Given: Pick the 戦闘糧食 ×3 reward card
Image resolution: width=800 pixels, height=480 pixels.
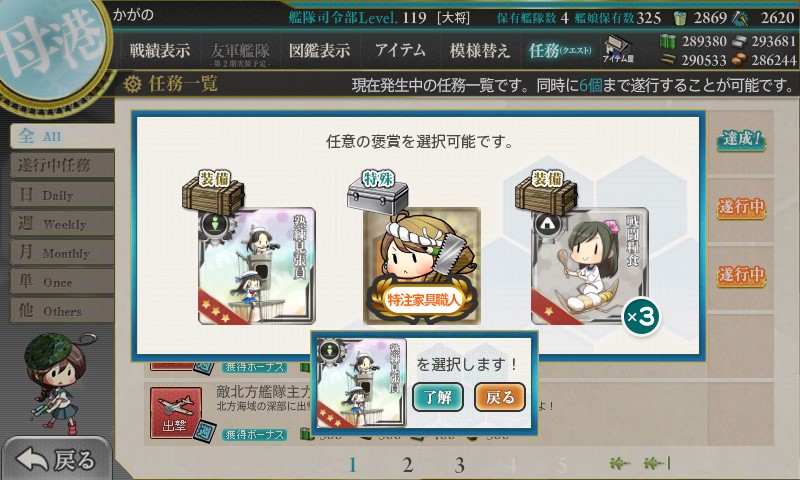Looking at the screenshot, I should coord(590,266).
